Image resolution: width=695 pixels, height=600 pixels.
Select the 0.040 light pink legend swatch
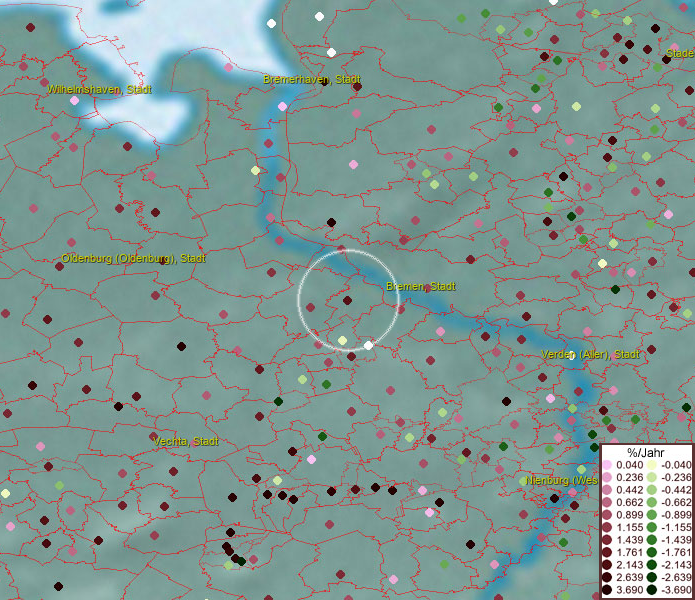click(607, 465)
